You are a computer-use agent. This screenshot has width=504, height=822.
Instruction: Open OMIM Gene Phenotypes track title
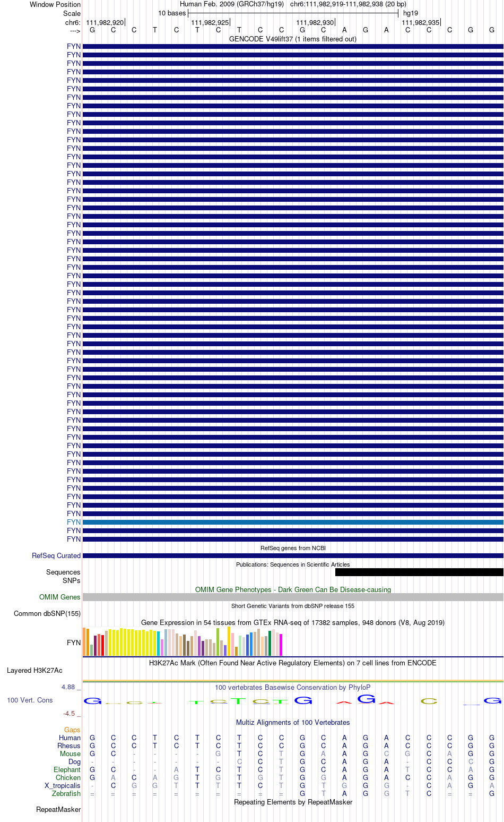tap(293, 589)
